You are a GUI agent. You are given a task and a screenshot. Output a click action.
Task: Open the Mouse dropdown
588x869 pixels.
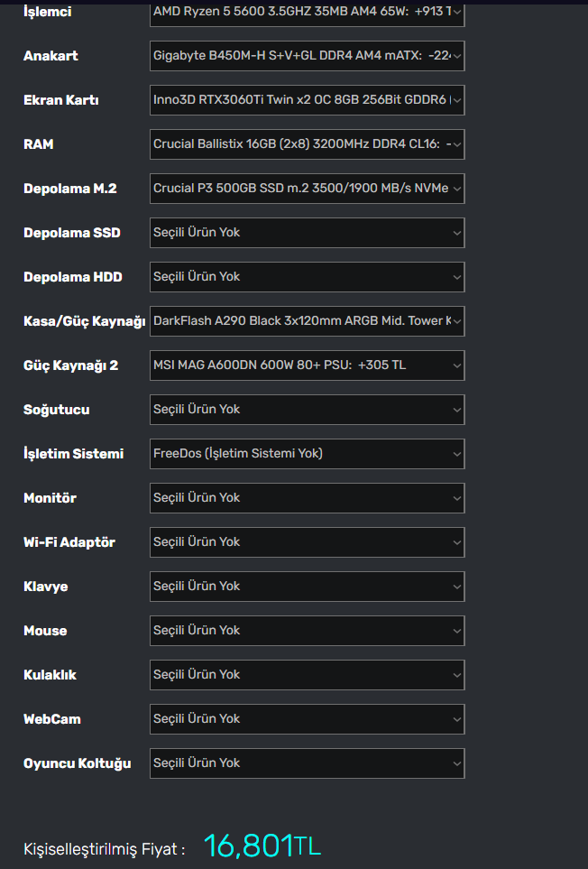coord(307,631)
